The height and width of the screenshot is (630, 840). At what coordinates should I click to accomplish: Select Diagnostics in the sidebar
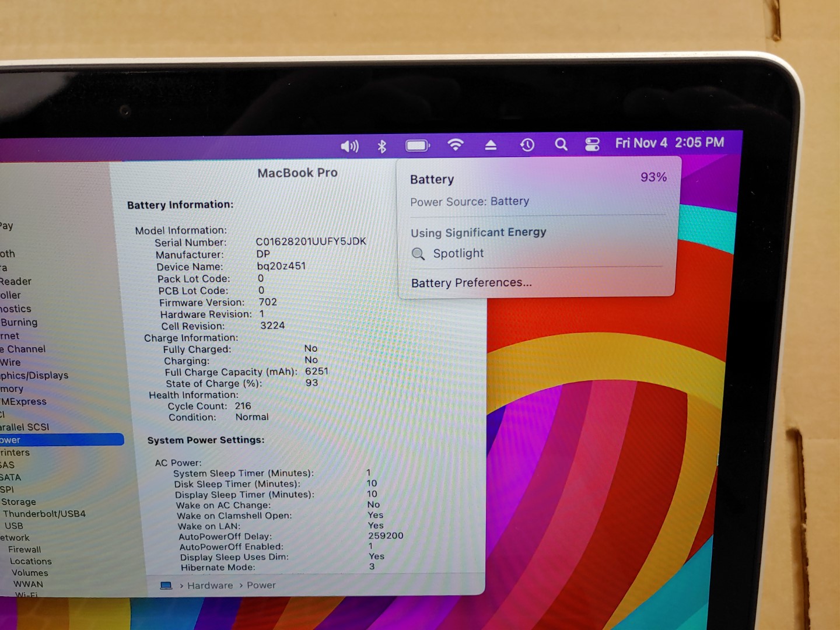(16, 309)
